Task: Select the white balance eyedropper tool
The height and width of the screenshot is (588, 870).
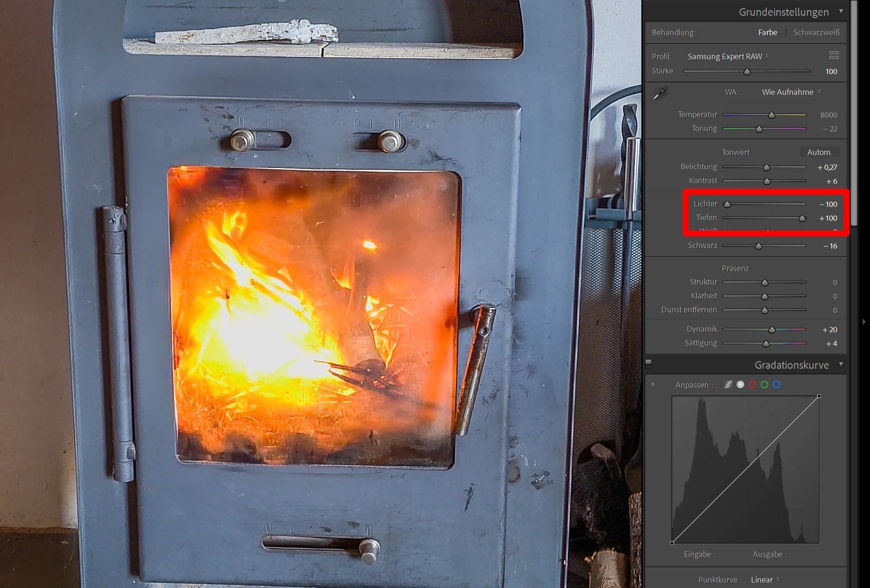Action: (659, 93)
